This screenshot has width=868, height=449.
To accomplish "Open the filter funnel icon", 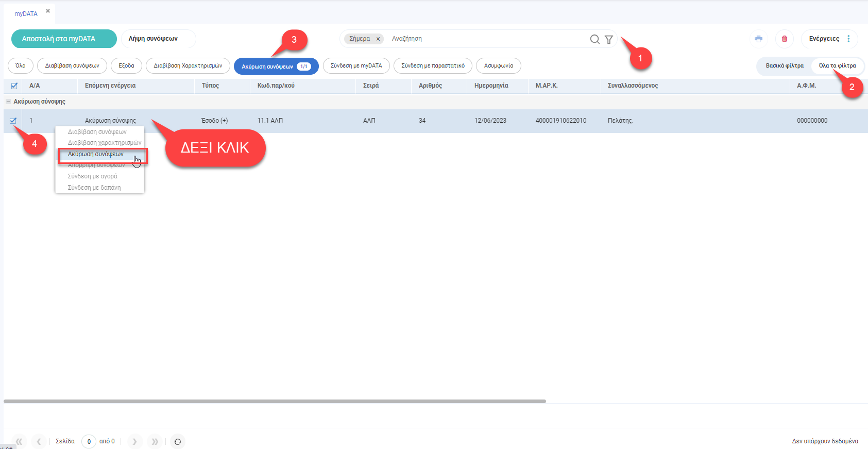I will point(608,39).
